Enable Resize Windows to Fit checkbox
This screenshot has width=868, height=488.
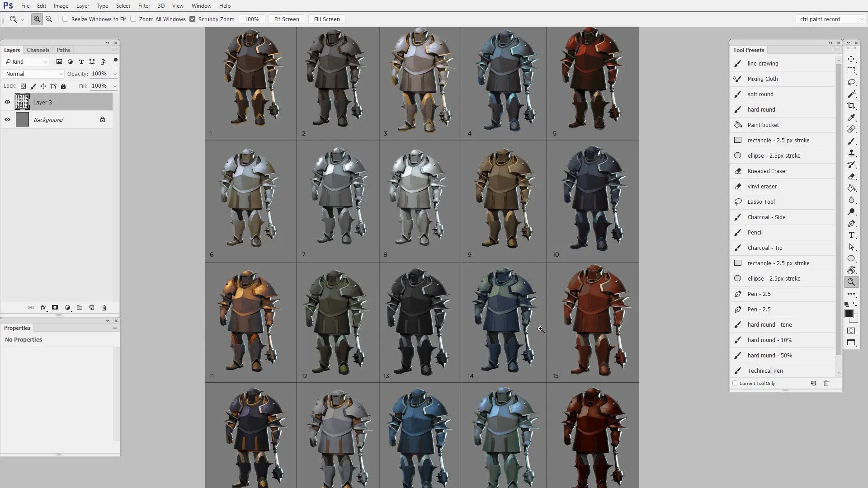click(x=66, y=19)
